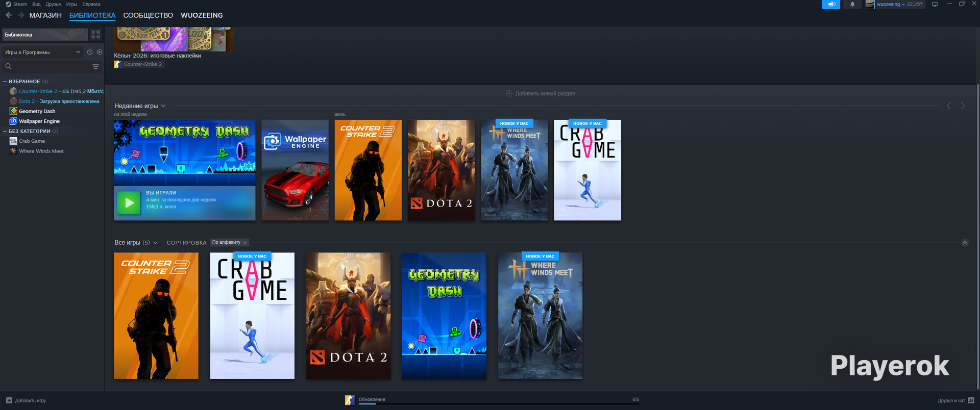Viewport: 980px width, 410px height.
Task: Open Crab Game cover in recent games
Action: 587,170
